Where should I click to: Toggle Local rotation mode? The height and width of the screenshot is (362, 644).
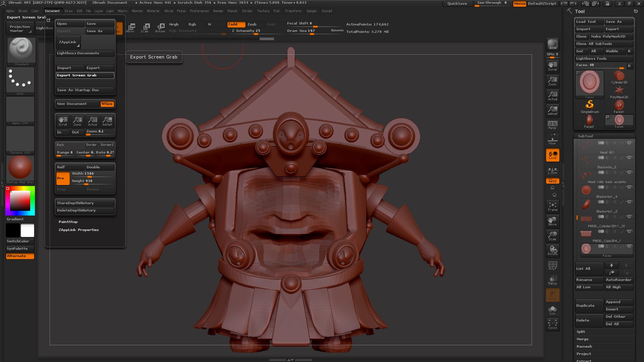[553, 155]
